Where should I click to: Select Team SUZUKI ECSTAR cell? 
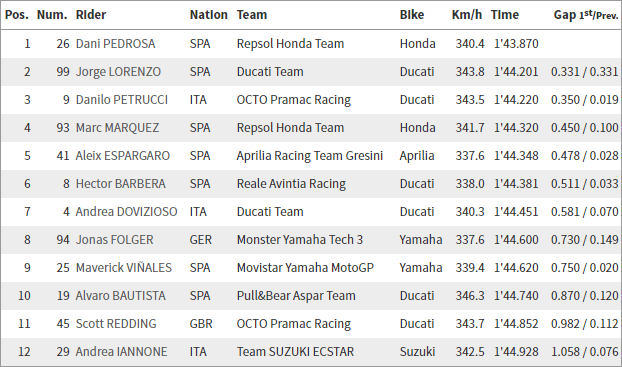pyautogui.click(x=295, y=352)
